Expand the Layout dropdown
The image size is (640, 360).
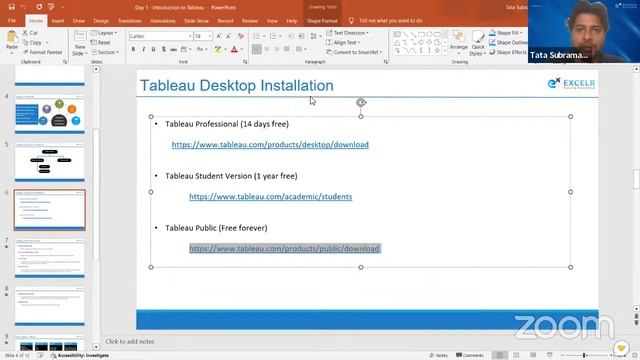coord(104,33)
